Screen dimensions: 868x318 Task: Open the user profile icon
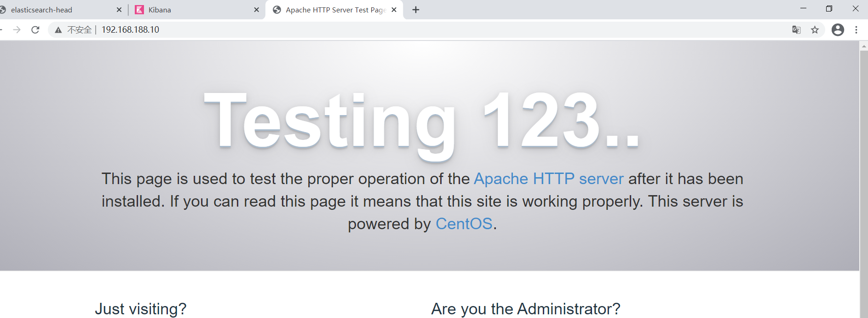838,30
